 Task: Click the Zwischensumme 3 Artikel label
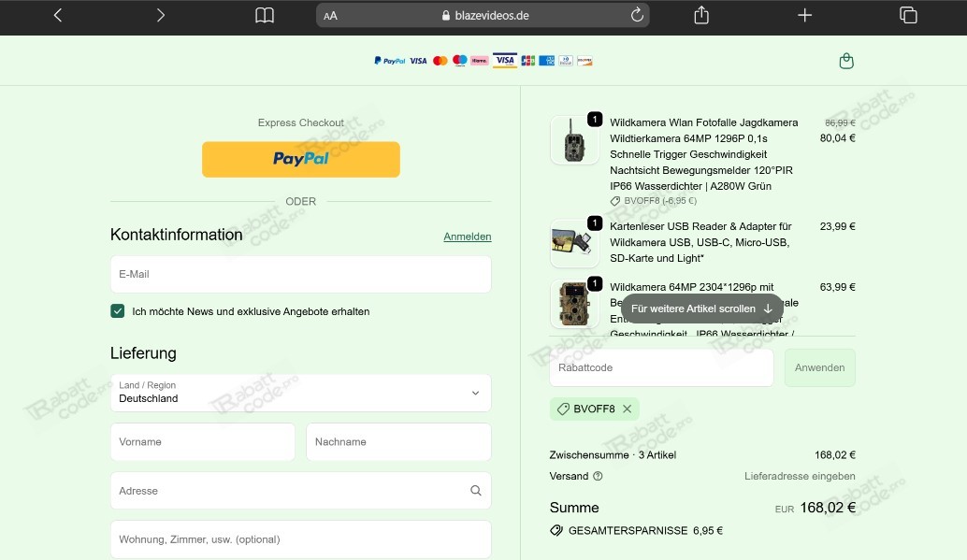click(x=613, y=455)
